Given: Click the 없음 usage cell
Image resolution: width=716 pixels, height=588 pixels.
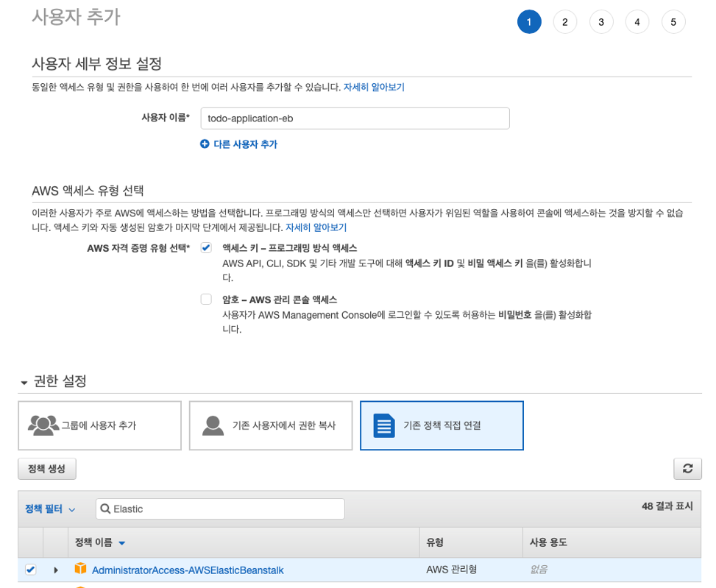Looking at the screenshot, I should [x=539, y=570].
